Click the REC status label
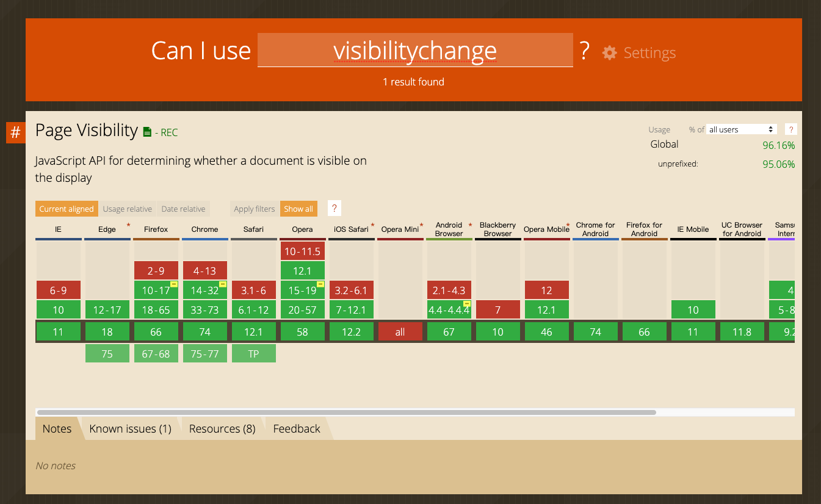The height and width of the screenshot is (504, 821). [169, 132]
